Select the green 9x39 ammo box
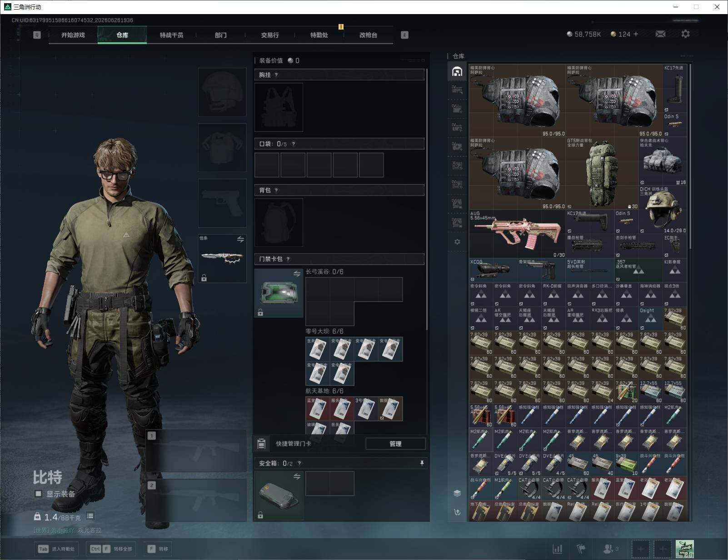The width and height of the screenshot is (728, 560). 626,464
